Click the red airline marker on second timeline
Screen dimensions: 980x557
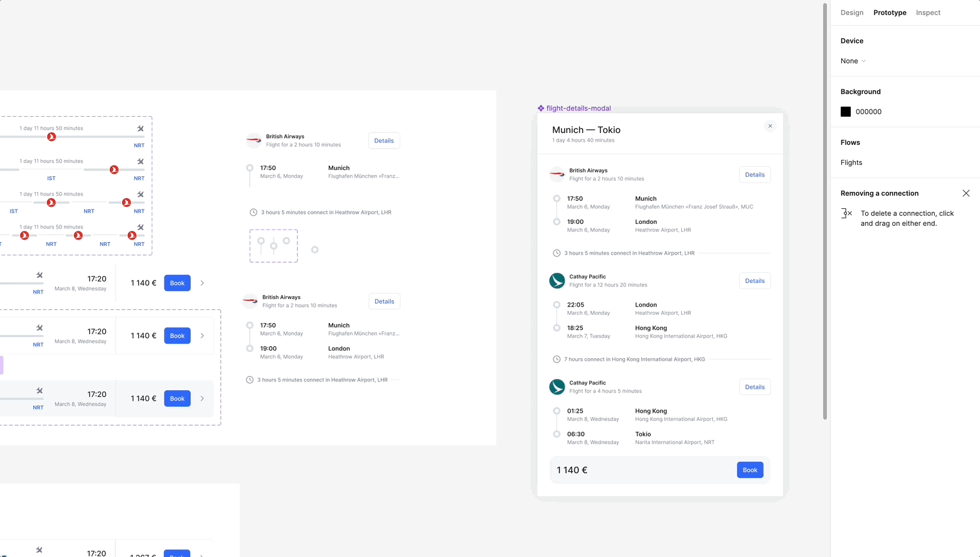click(114, 169)
